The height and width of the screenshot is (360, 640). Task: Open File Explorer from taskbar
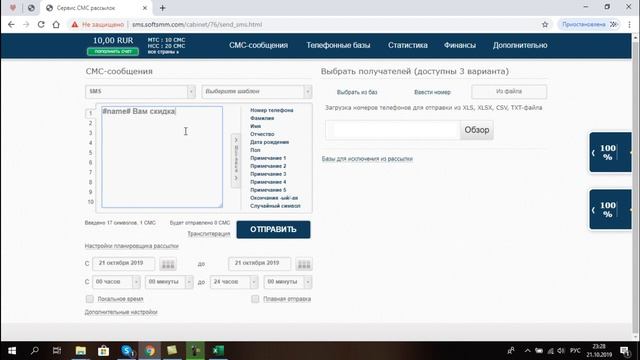80,351
